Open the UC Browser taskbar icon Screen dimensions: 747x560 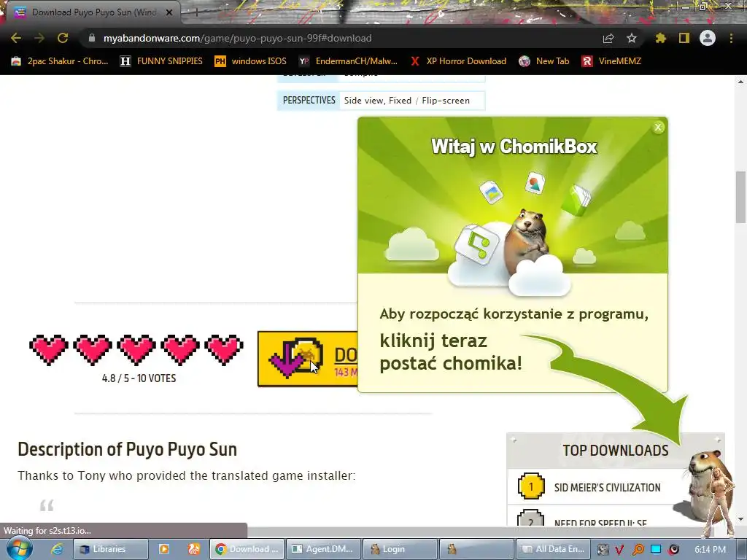(x=193, y=549)
